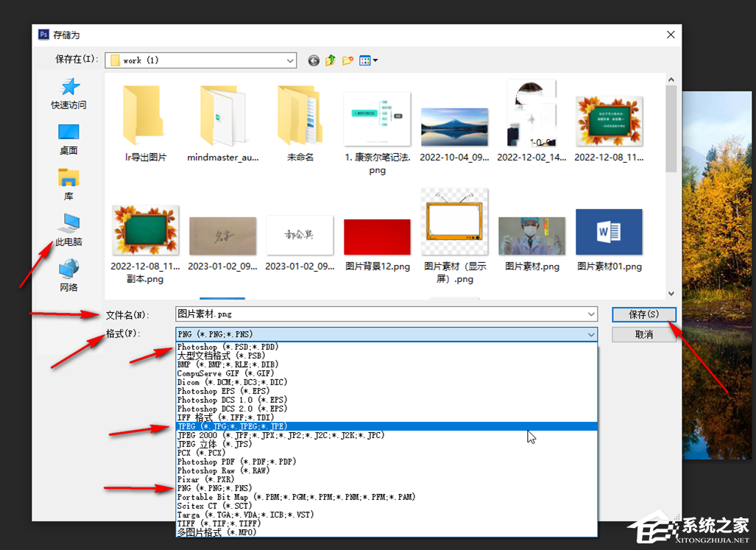The height and width of the screenshot is (550, 756).
Task: Open the view menu icon in toolbar
Action: tap(368, 60)
